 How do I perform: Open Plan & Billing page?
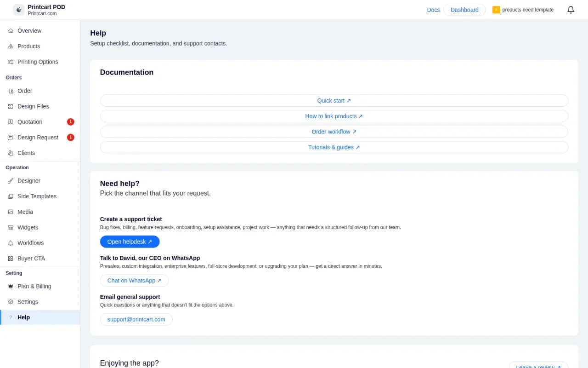pyautogui.click(x=40, y=286)
